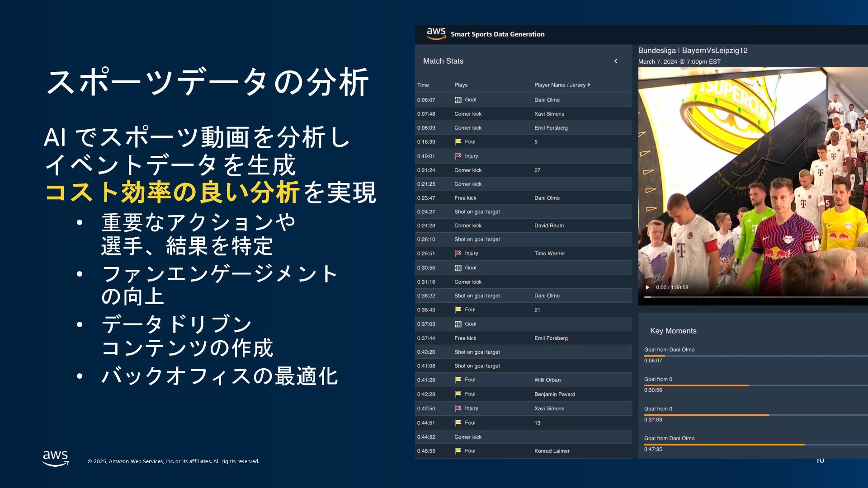Viewport: 868px width, 488px height.
Task: Select the 0:44:52 Corner kick row
Action: 524,437
